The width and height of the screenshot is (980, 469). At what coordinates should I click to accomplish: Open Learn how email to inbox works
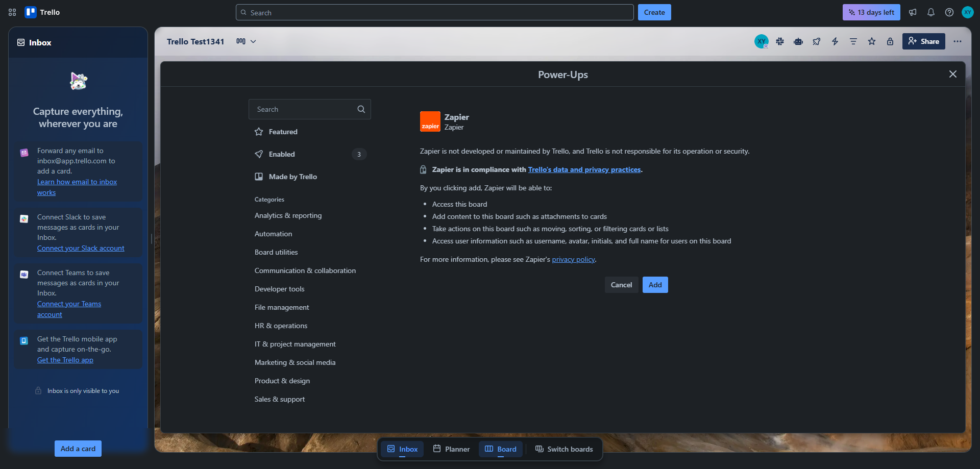pyautogui.click(x=77, y=187)
